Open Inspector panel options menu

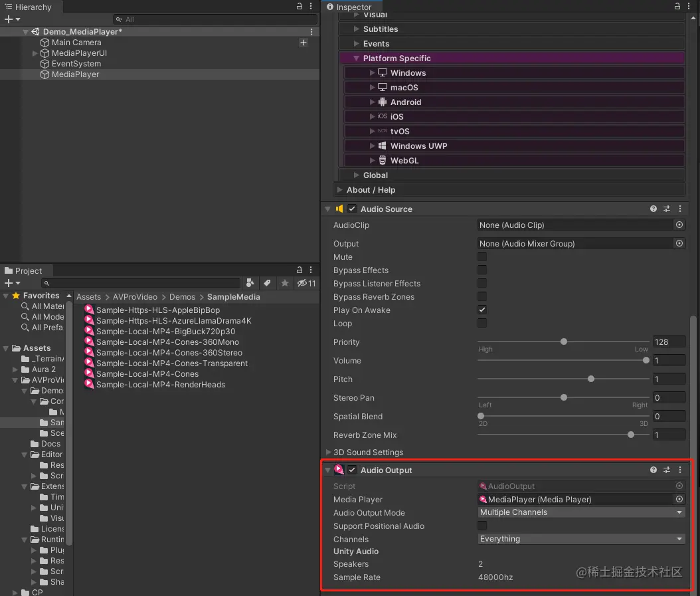689,6
